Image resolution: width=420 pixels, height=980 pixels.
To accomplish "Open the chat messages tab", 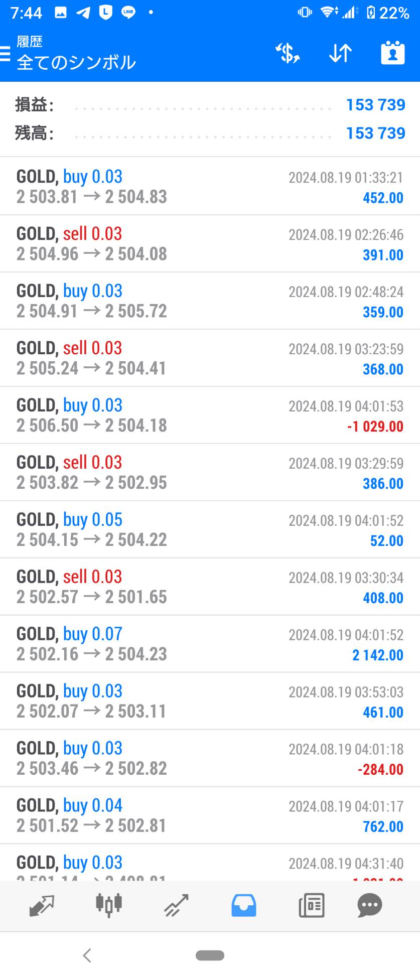I will pyautogui.click(x=370, y=905).
